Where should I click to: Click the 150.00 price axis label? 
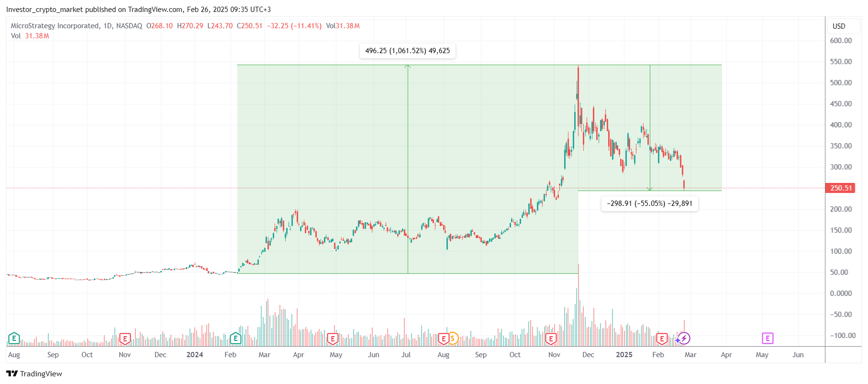pos(841,230)
